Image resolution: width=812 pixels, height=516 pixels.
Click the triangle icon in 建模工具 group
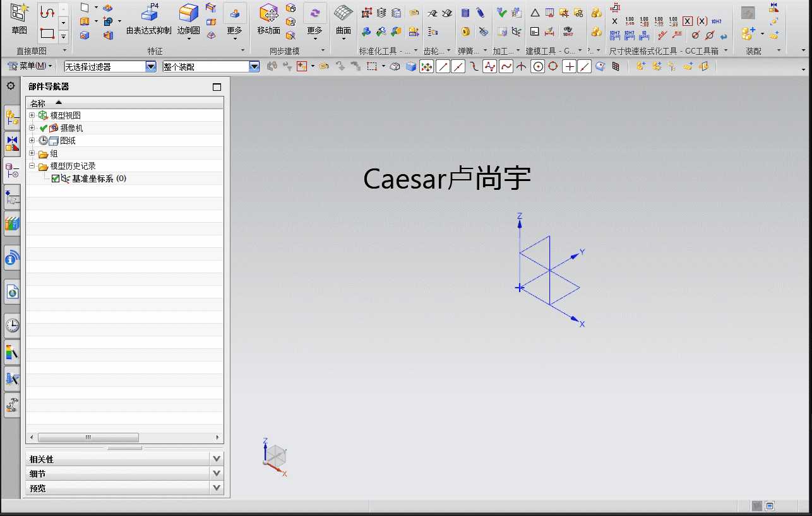point(535,13)
